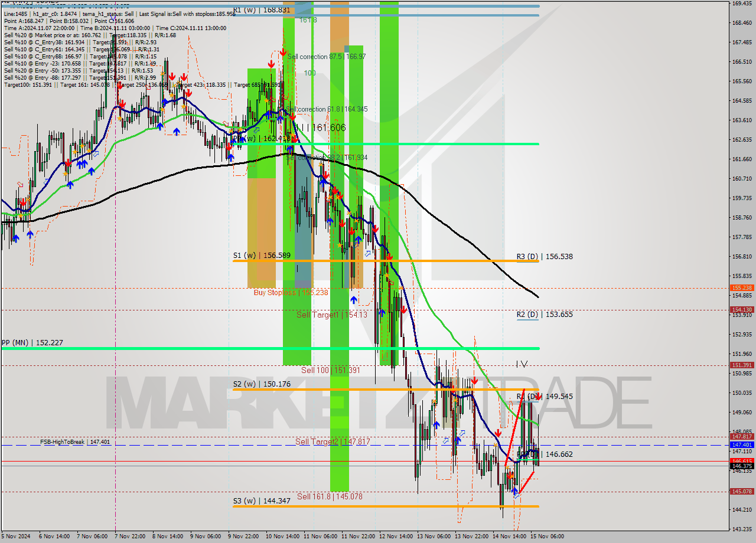Click the blue 147.401 price axis tag
The image size is (756, 543).
[742, 445]
